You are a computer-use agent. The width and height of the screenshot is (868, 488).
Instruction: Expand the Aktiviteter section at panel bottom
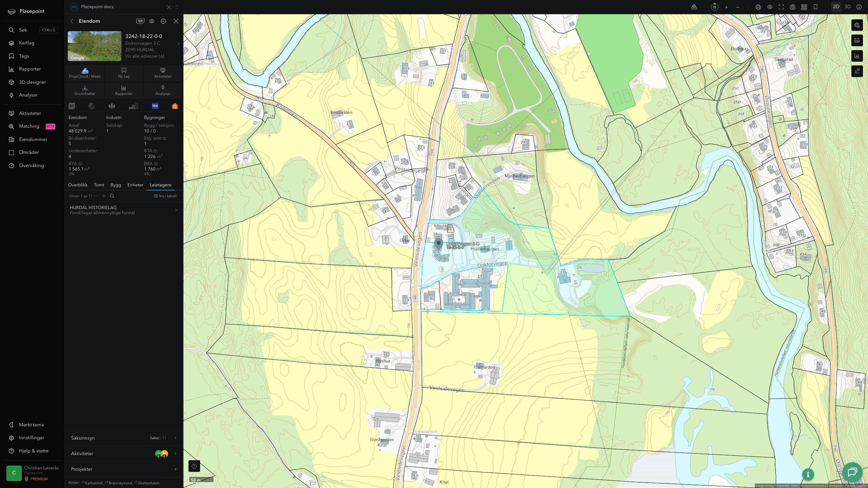pos(124,453)
